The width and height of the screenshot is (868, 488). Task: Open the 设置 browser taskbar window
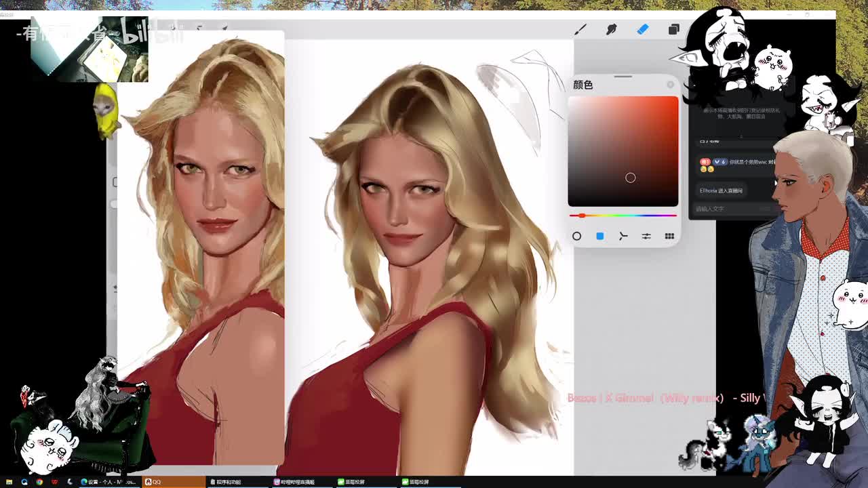click(108, 482)
